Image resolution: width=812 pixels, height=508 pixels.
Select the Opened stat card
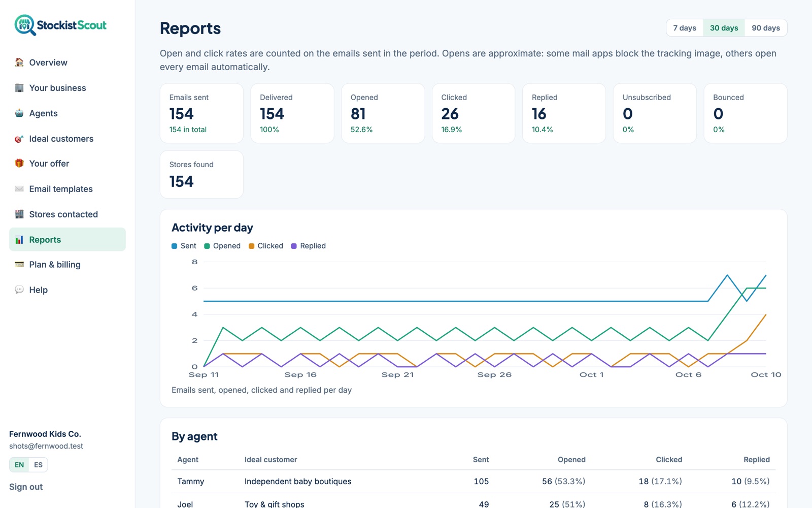click(x=383, y=113)
